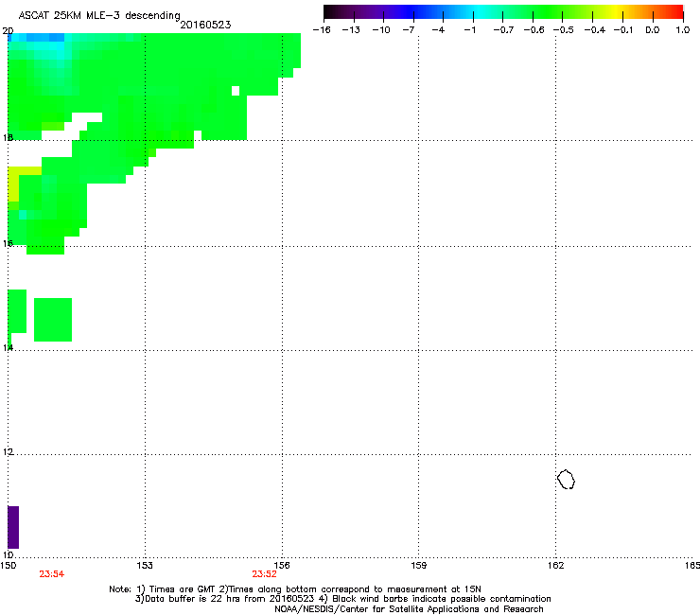Click the color bar label -4

tap(438, 30)
